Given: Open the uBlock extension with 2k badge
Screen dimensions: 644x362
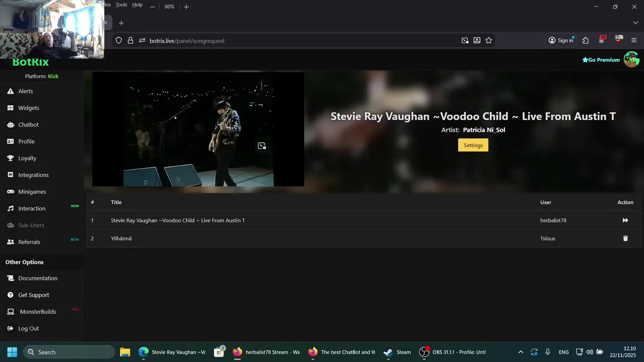Looking at the screenshot, I should tap(618, 40).
